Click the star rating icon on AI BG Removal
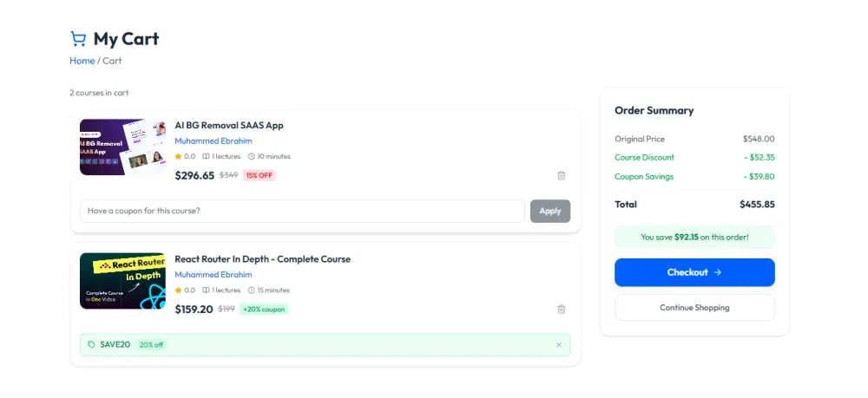 [178, 156]
